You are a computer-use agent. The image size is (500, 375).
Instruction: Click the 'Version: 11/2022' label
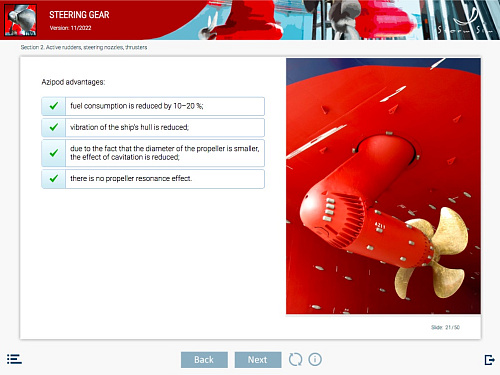[x=70, y=28]
